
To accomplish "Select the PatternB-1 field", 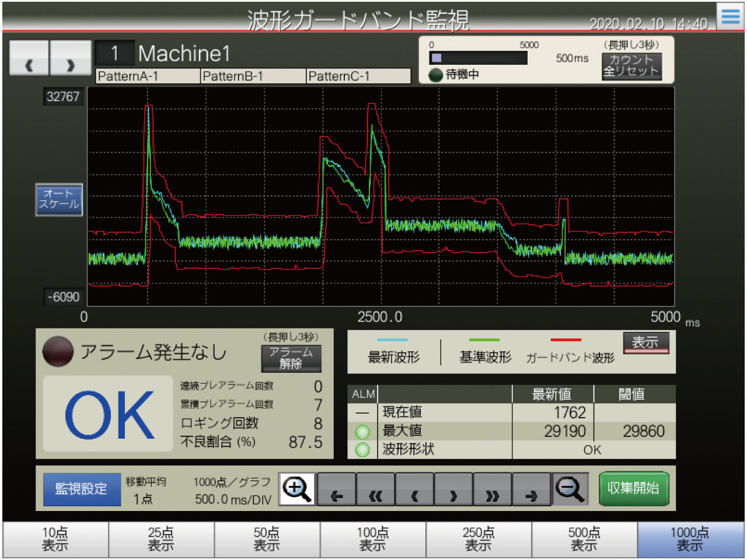I will (x=253, y=76).
